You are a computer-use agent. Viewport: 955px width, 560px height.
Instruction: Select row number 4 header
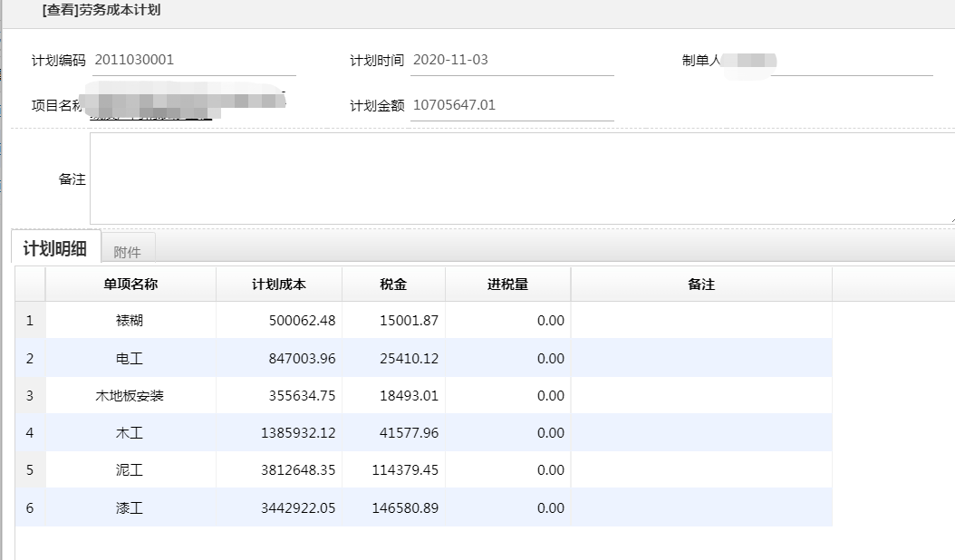point(30,433)
